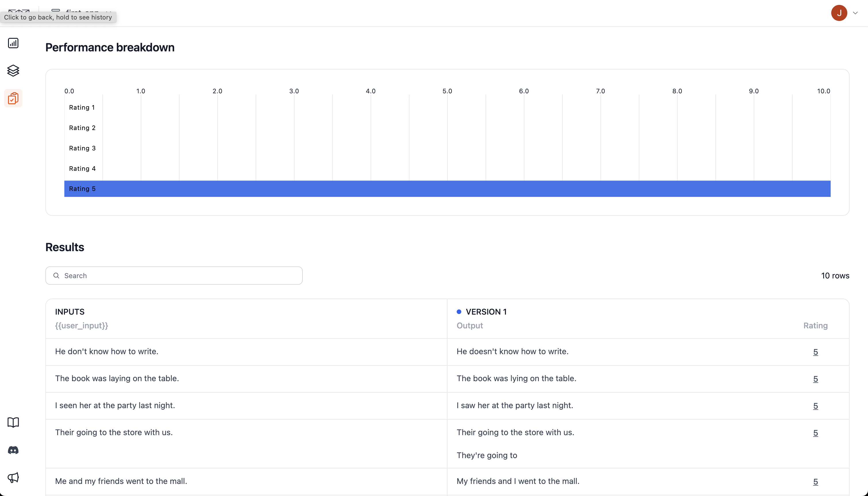This screenshot has height=496, width=868.
Task: Click the Rating column header
Action: (x=815, y=325)
